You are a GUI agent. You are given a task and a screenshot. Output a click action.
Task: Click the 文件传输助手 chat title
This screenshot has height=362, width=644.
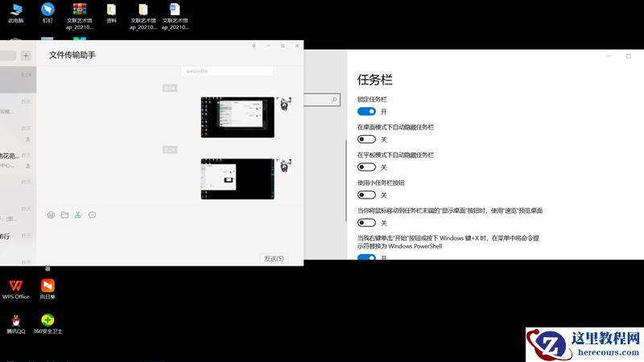(72, 55)
